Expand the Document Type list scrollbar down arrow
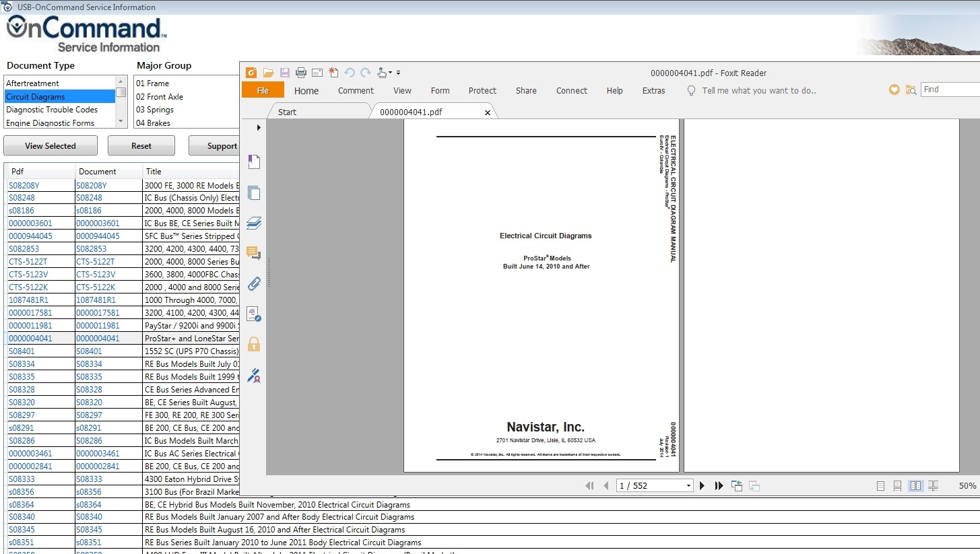The height and width of the screenshot is (554, 980). 121,123
